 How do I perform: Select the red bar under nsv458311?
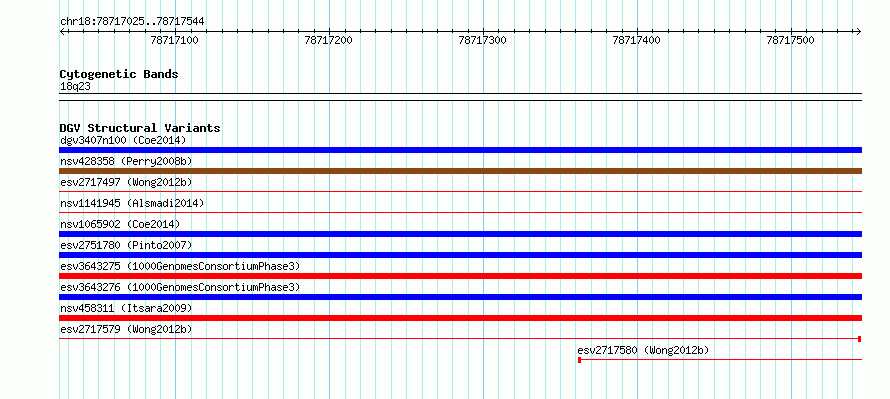click(460, 318)
